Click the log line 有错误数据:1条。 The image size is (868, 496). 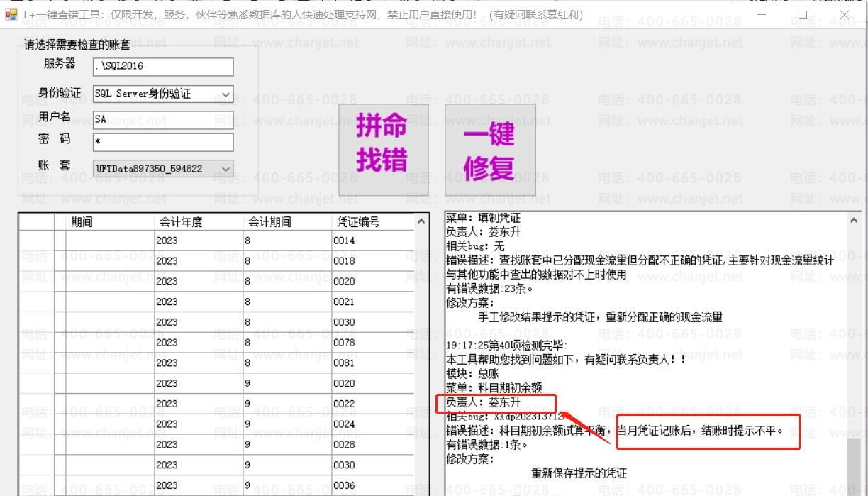tap(487, 445)
